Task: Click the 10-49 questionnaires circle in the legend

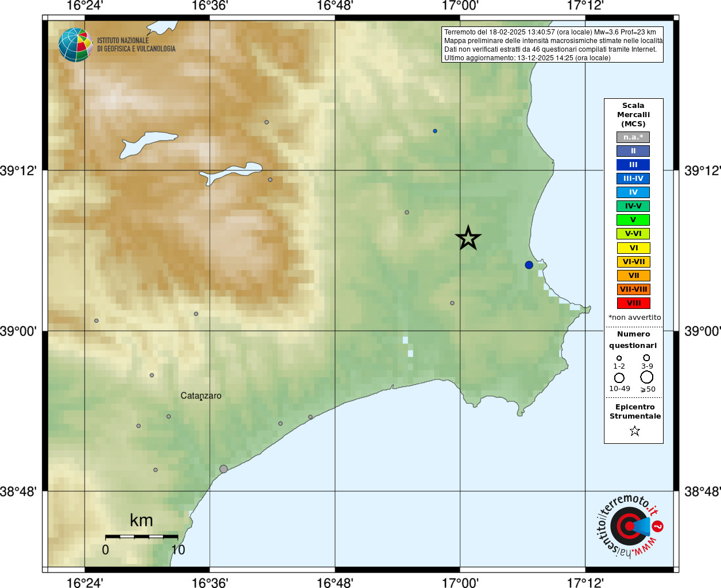Action: click(619, 378)
